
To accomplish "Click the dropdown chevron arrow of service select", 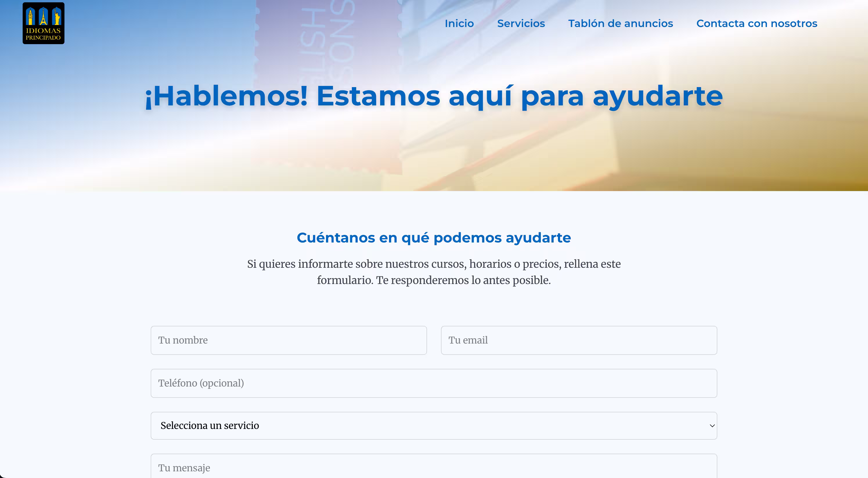I will pyautogui.click(x=712, y=426).
